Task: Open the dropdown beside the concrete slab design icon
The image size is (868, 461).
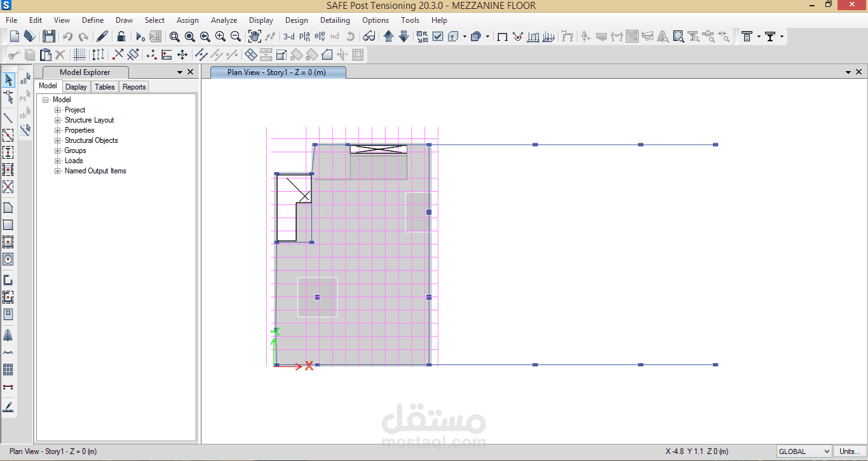Action: 759,36
